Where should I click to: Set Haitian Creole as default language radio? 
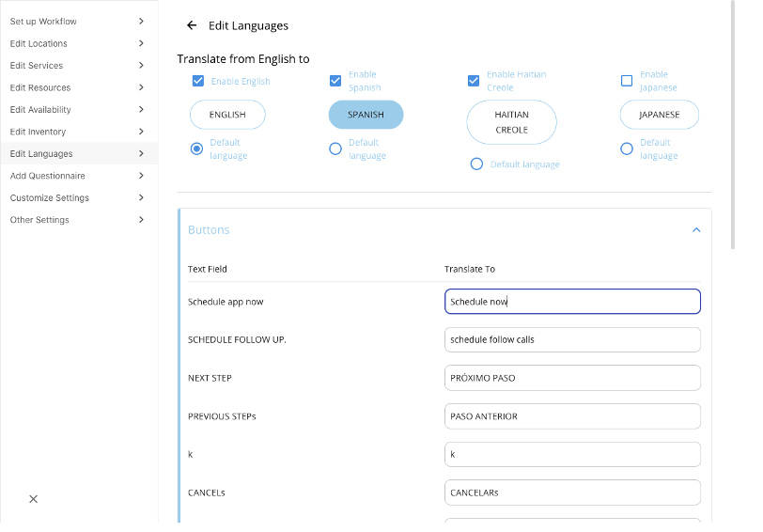pyautogui.click(x=477, y=164)
